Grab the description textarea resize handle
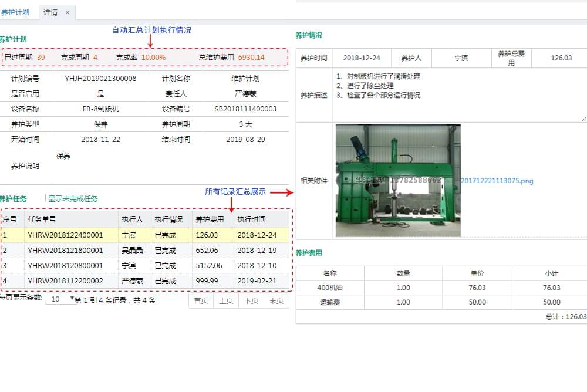 [x=584, y=119]
